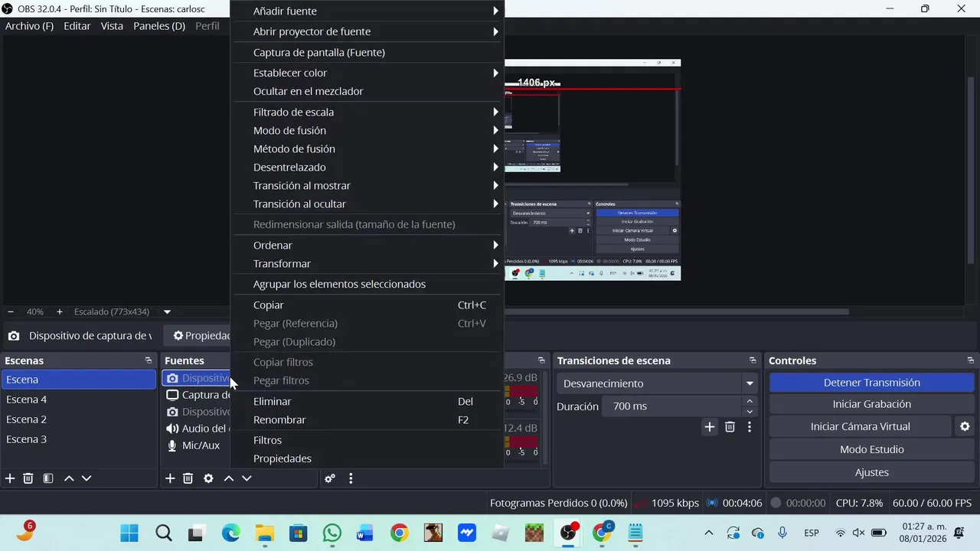Open taskbar Search

click(163, 533)
